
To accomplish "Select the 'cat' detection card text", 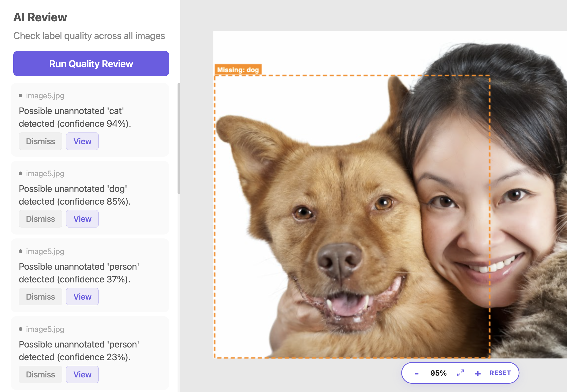I will 75,117.
